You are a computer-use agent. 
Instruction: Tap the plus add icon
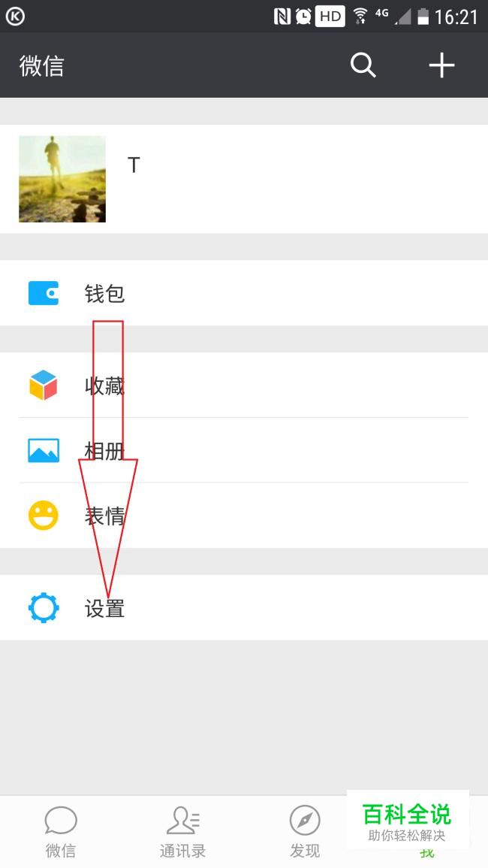pos(441,65)
